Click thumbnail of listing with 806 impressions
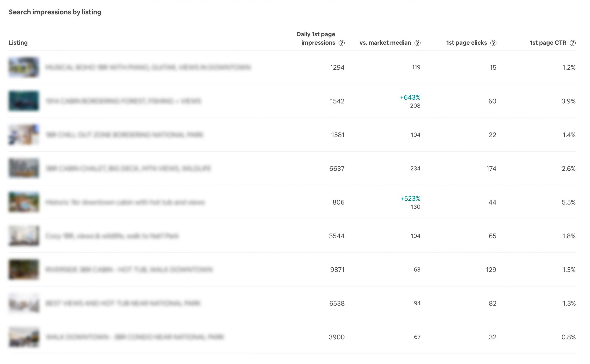 coord(24,202)
